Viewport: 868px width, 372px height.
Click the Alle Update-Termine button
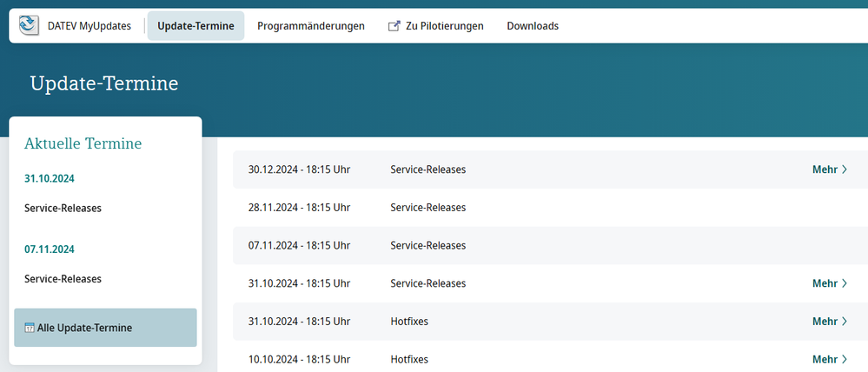tap(105, 328)
